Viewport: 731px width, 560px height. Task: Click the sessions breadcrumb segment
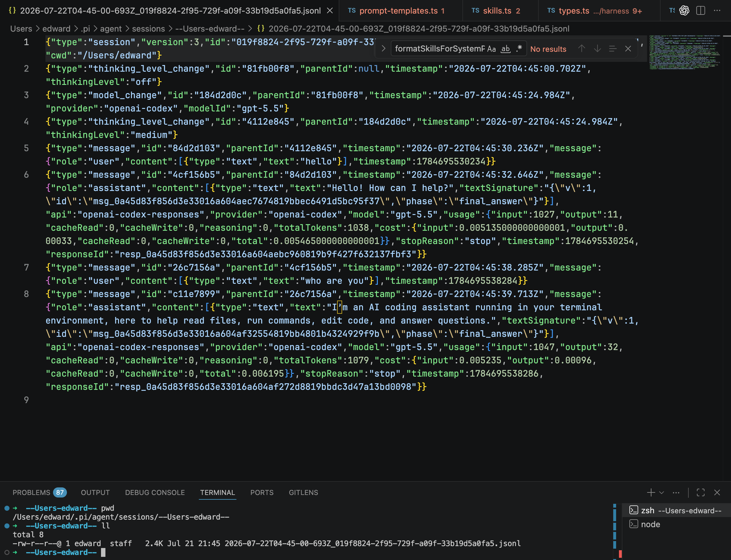148,29
